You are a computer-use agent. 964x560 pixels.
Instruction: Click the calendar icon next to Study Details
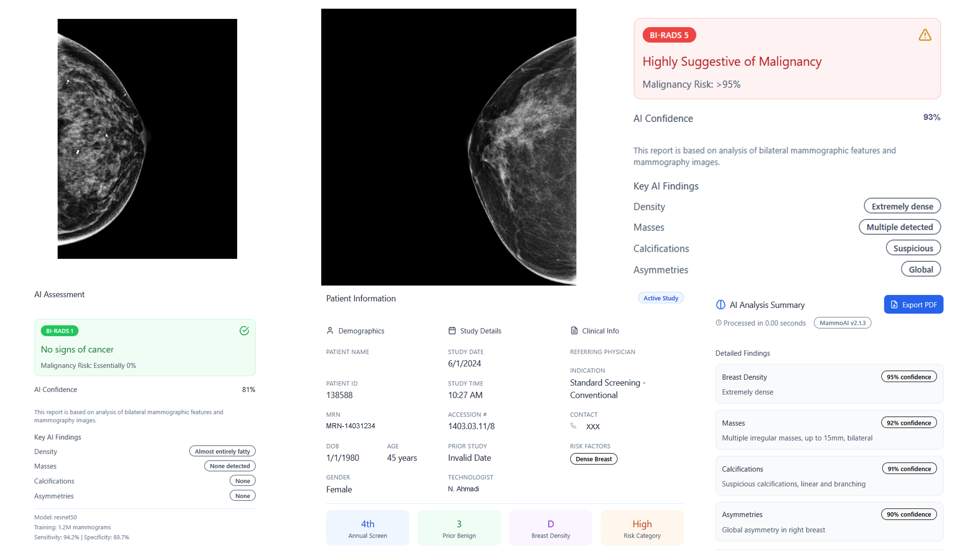click(x=452, y=331)
